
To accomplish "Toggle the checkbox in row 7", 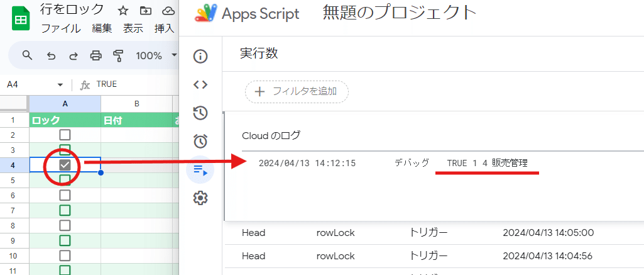I will 65,210.
